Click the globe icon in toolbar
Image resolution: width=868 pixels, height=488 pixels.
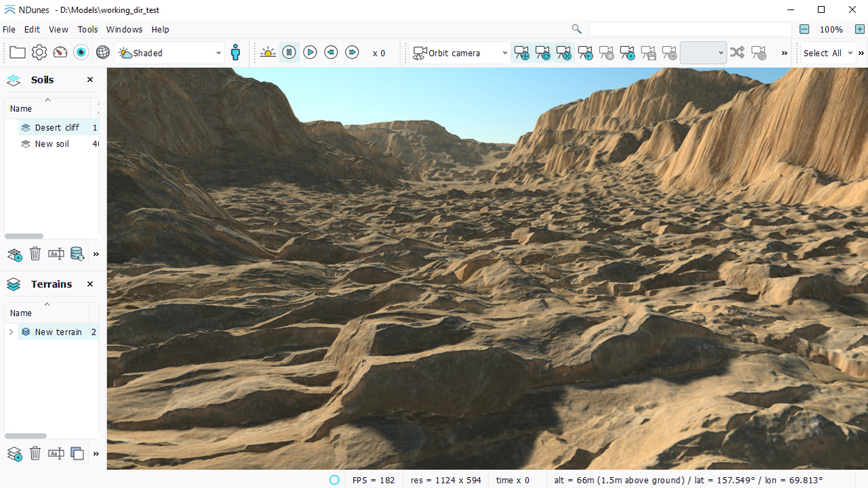click(x=102, y=53)
